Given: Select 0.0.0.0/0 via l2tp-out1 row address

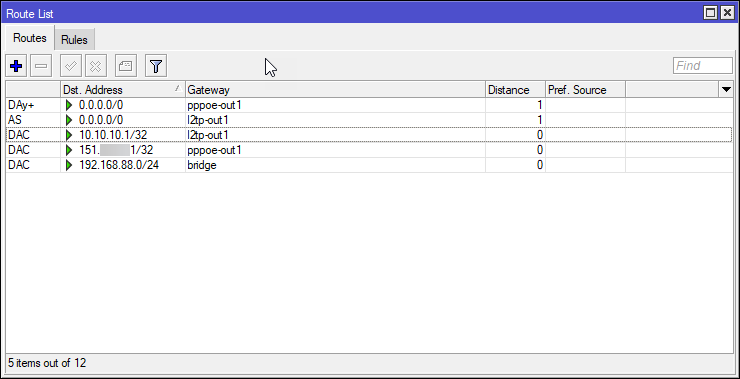Looking at the screenshot, I should pyautogui.click(x=101, y=120).
